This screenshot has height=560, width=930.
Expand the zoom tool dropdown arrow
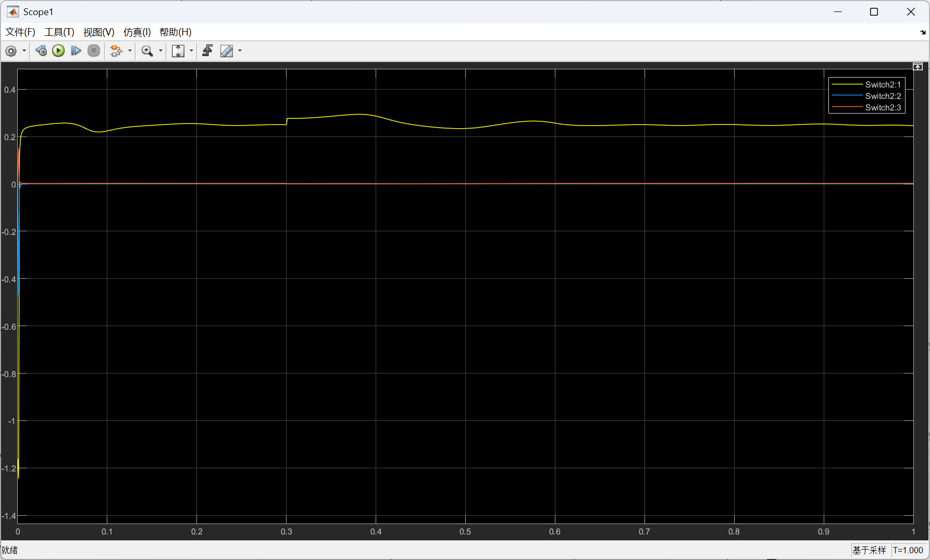(x=160, y=51)
